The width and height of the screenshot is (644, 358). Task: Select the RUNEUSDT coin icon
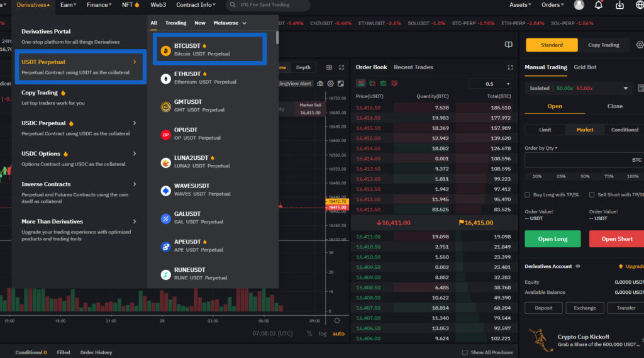[x=165, y=274]
